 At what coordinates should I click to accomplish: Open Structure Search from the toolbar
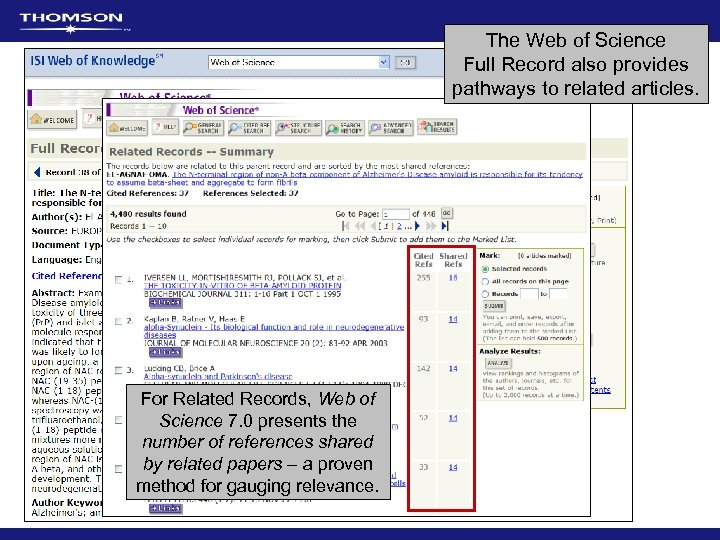pos(298,128)
